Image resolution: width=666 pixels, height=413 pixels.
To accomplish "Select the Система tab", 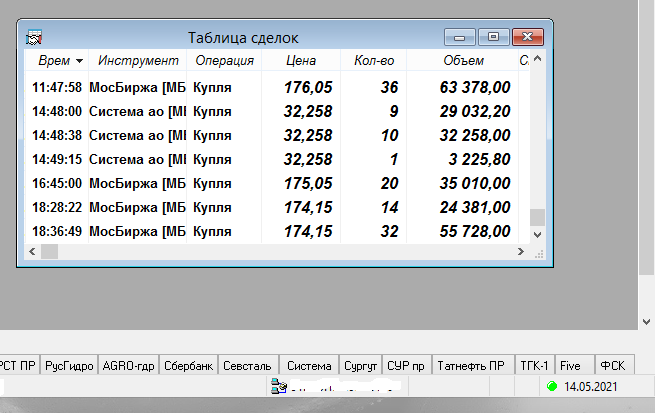I will 309,365.
